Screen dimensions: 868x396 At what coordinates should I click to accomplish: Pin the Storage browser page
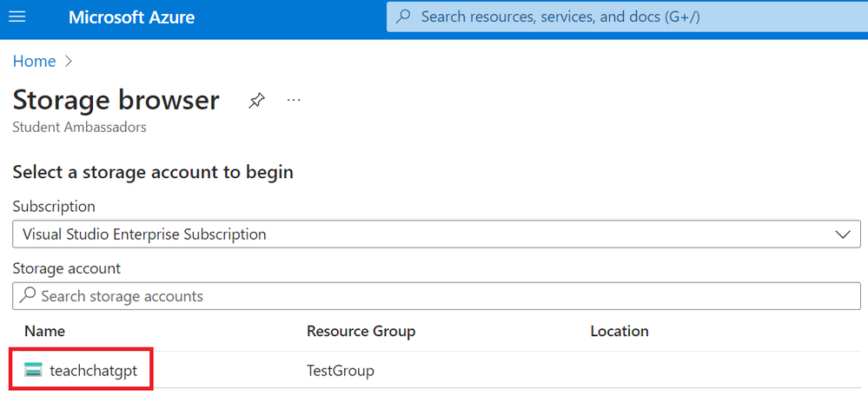pyautogui.click(x=256, y=101)
